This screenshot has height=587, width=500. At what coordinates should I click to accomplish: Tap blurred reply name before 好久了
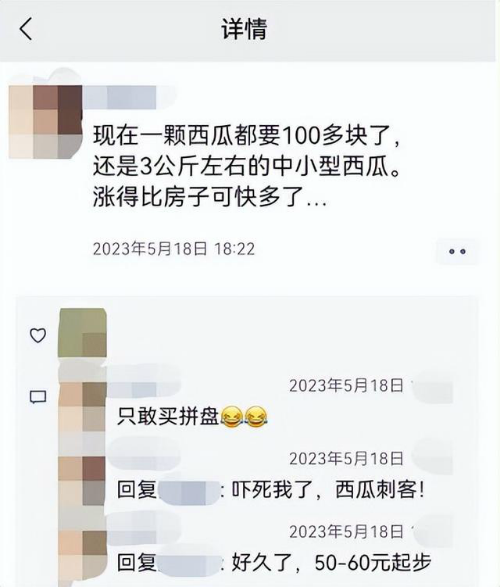click(189, 563)
